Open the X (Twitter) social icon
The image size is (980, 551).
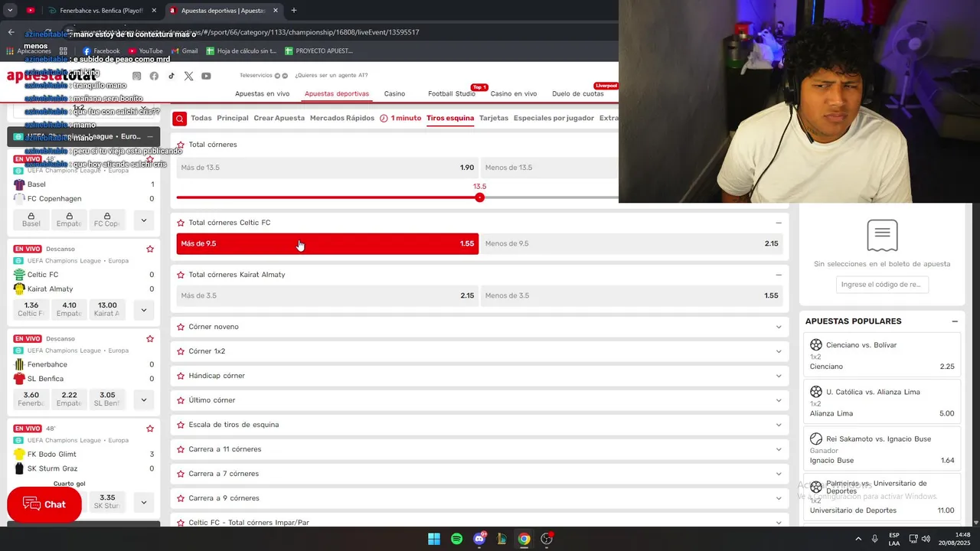point(188,76)
